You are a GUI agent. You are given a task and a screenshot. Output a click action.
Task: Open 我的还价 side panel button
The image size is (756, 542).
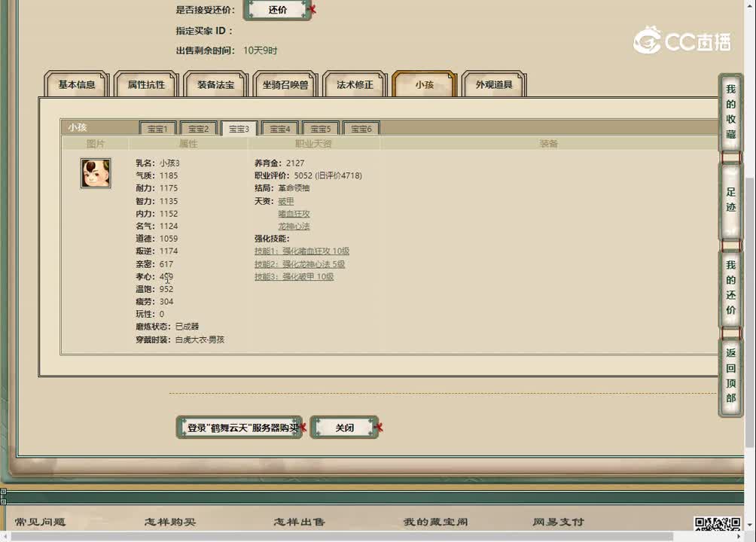(731, 288)
